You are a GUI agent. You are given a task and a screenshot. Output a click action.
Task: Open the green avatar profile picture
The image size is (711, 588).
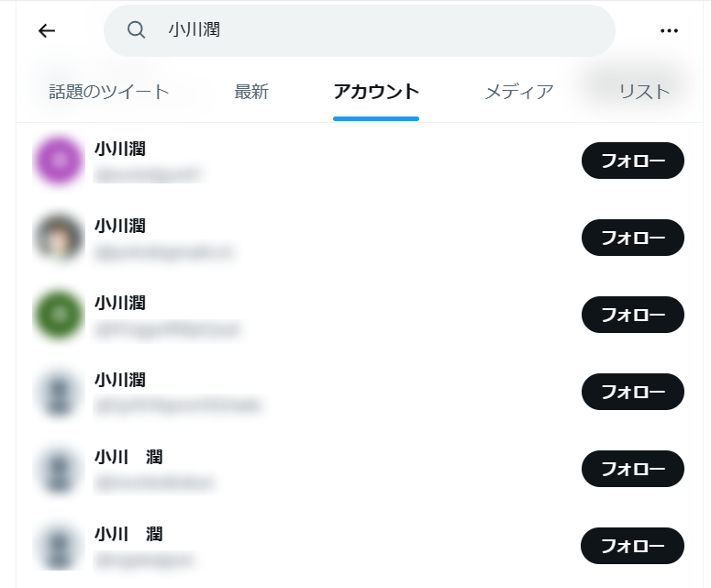pos(59,315)
